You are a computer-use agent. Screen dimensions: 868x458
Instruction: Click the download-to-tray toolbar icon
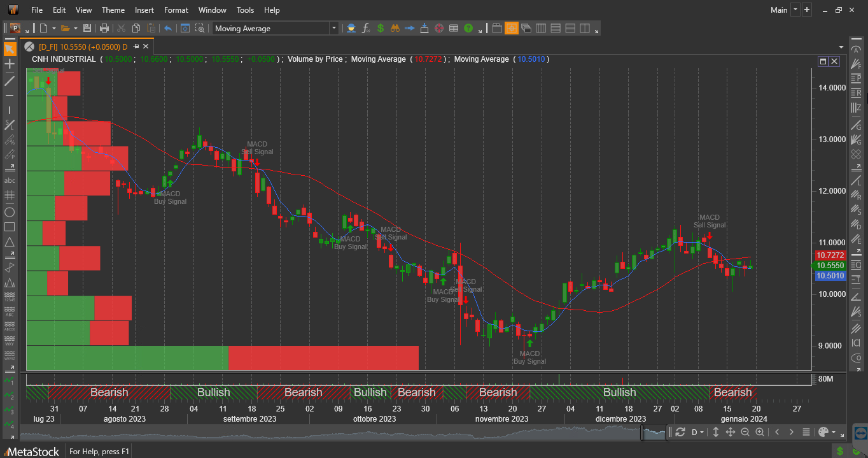(424, 28)
